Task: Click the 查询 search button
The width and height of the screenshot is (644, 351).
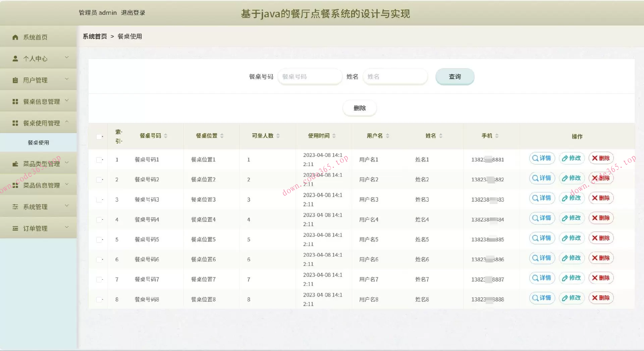Action: [455, 77]
